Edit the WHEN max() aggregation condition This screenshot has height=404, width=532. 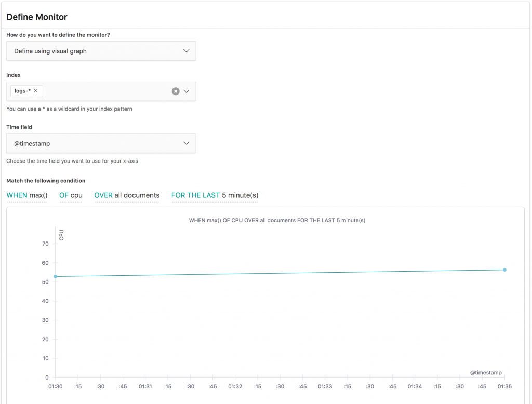(27, 195)
